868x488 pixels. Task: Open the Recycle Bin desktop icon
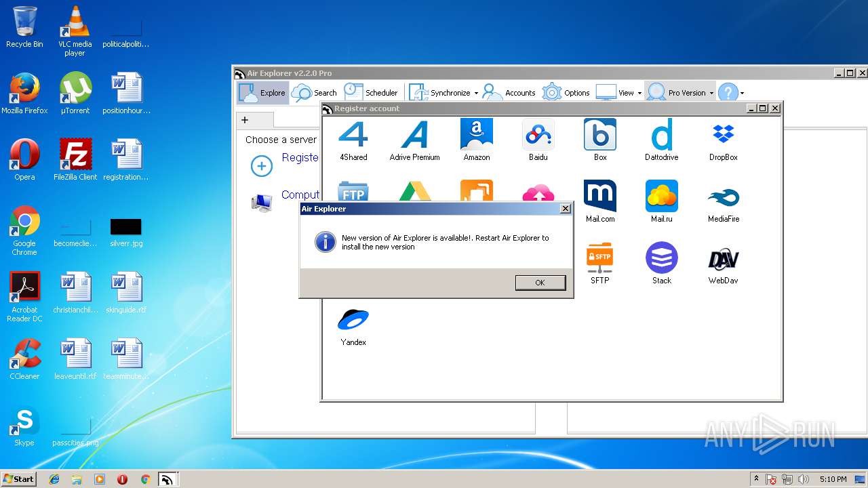(x=24, y=28)
